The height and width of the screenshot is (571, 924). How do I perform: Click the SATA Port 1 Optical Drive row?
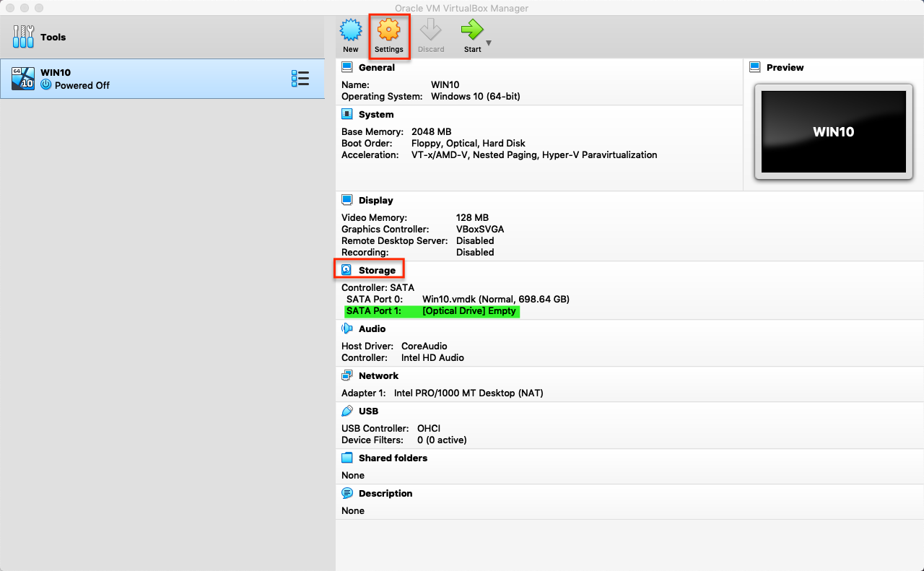coord(432,310)
